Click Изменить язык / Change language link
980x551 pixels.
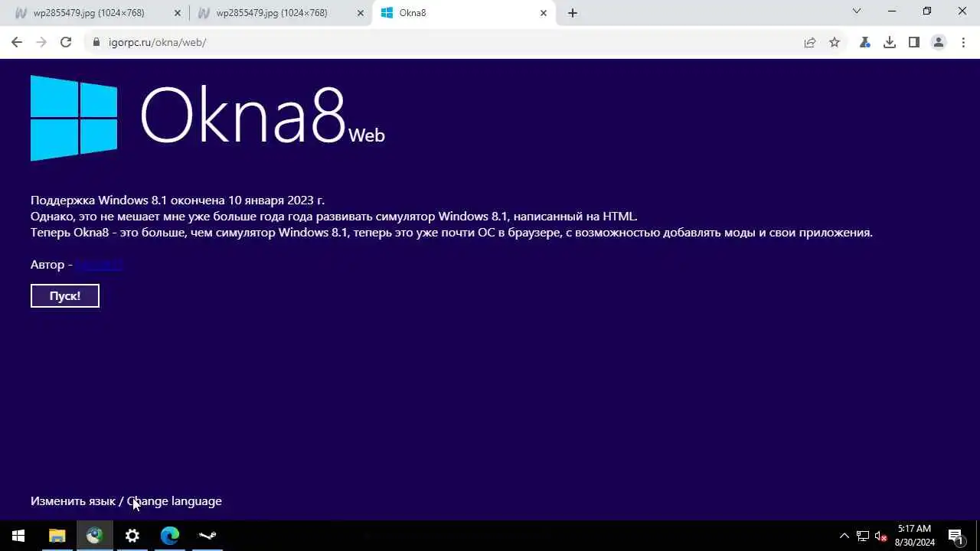point(126,500)
